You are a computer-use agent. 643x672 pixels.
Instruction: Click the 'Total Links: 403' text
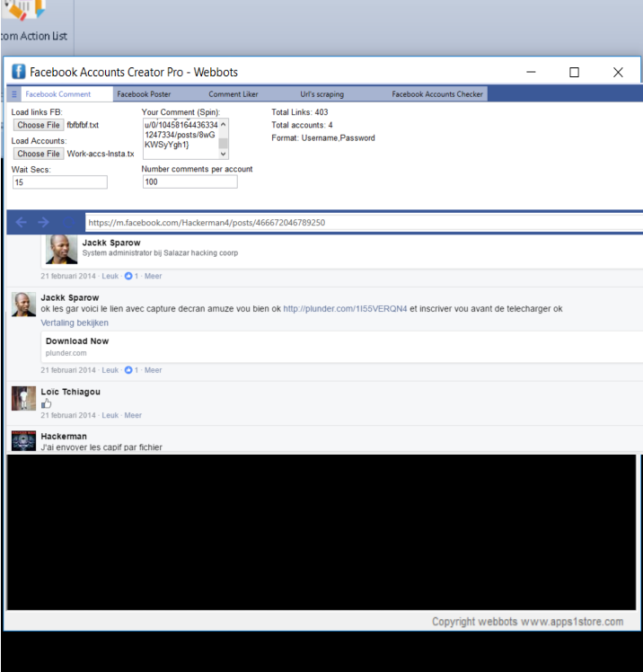tap(299, 112)
